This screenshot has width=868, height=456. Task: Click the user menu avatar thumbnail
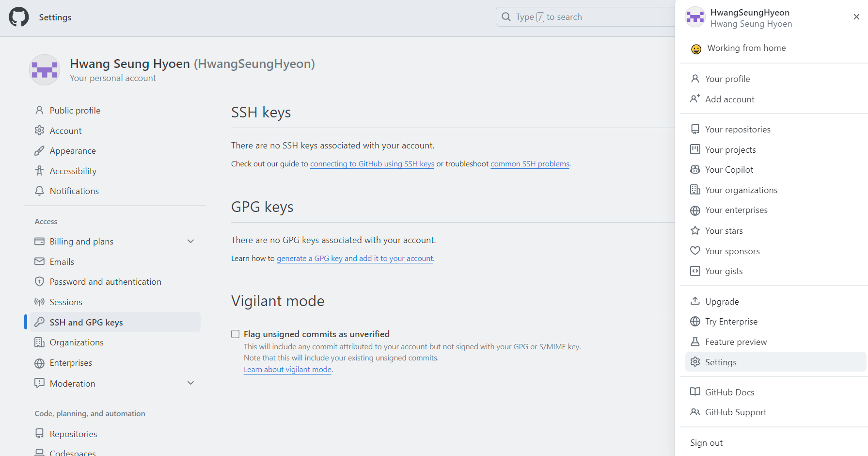695,17
